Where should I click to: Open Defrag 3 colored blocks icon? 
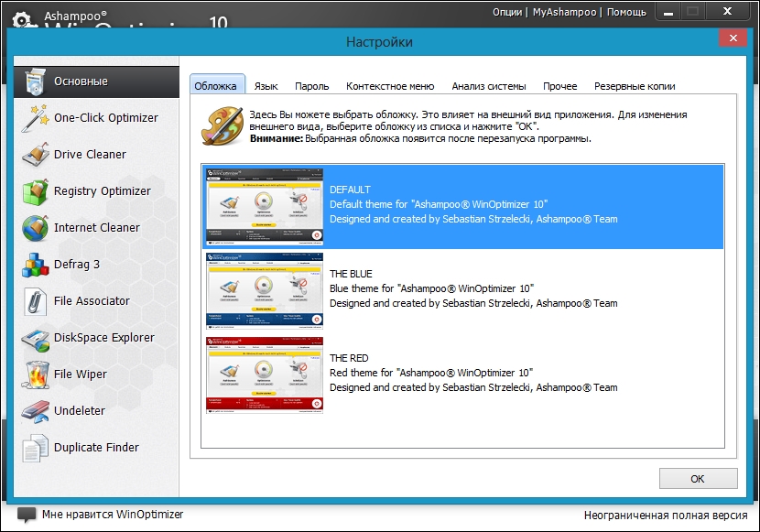pos(35,265)
